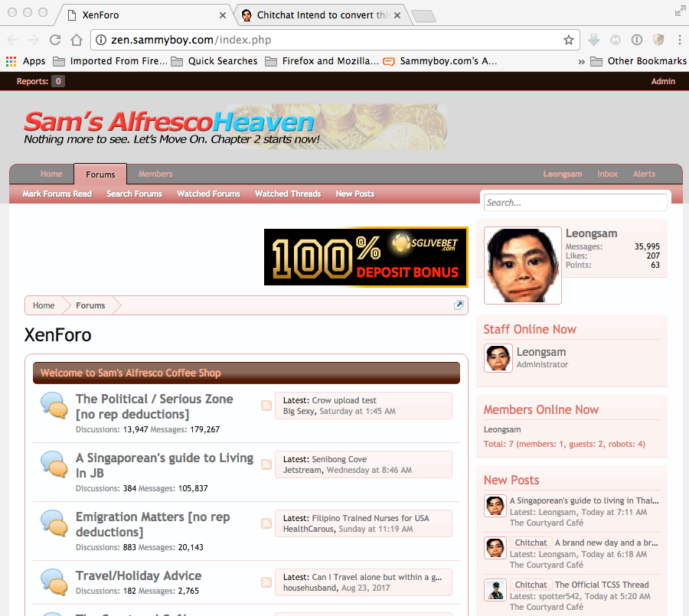Viewport: 689px width, 616px height.
Task: Click the forum Search box
Action: point(575,203)
